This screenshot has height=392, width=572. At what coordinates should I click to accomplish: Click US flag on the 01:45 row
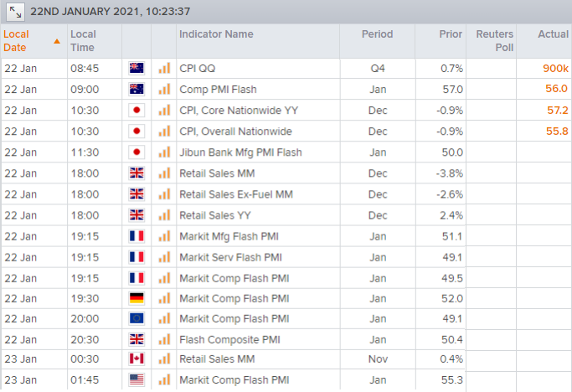tap(137, 380)
